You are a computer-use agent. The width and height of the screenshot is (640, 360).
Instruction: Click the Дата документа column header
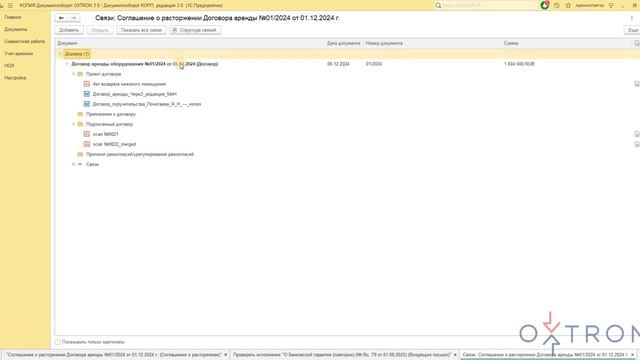click(x=343, y=43)
